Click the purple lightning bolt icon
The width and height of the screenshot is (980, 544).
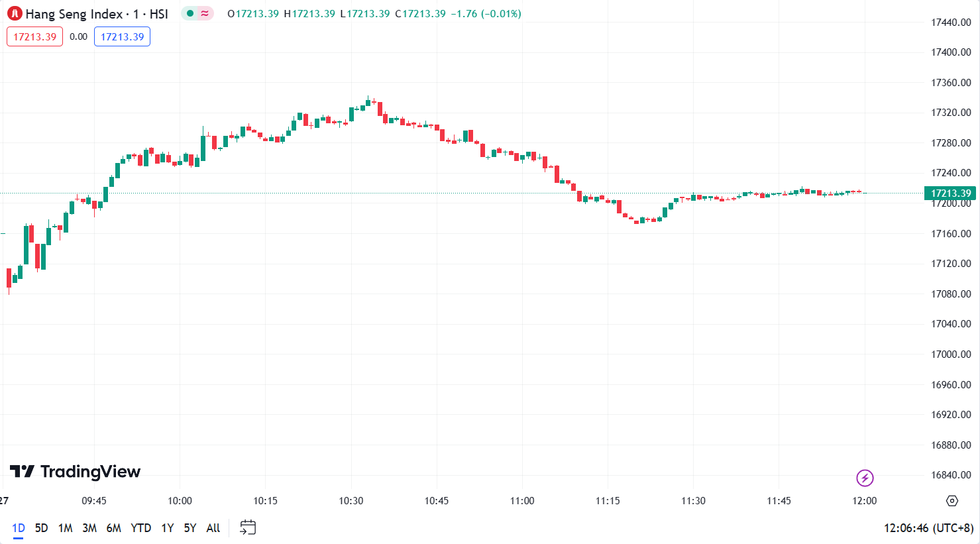tap(865, 478)
